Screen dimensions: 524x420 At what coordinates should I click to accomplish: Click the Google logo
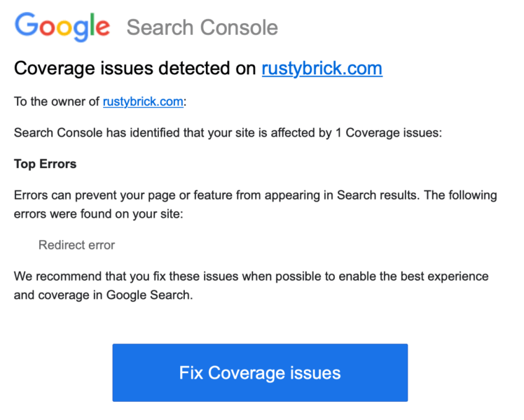pos(62,27)
